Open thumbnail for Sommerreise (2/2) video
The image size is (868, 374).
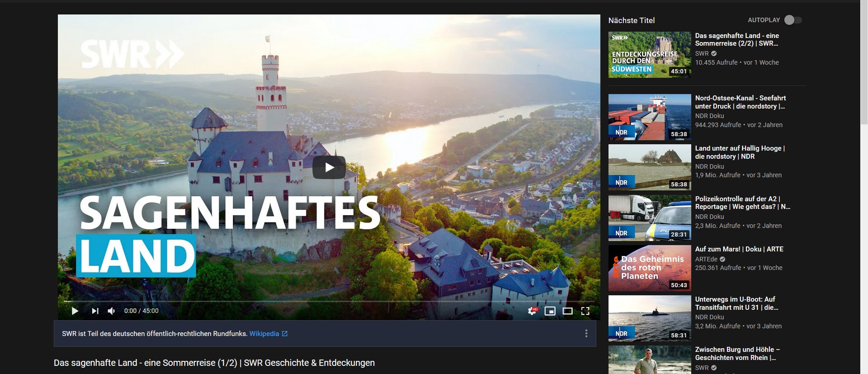point(650,55)
